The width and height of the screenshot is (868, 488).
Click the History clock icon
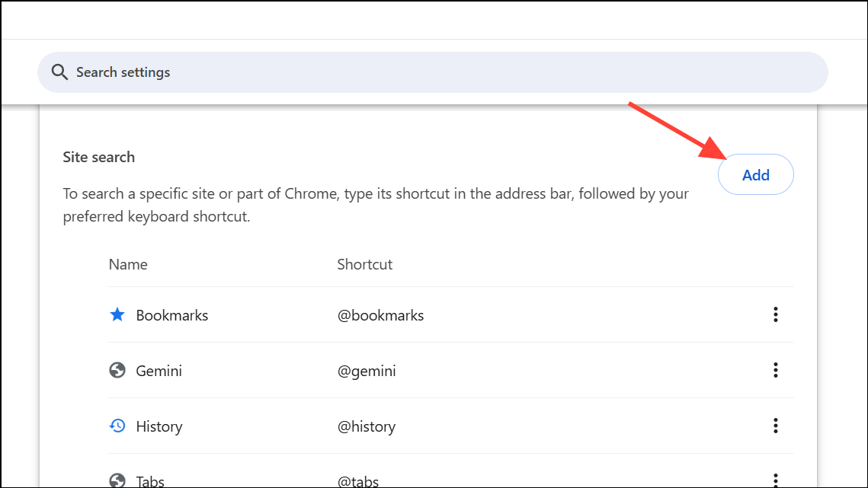coord(117,426)
